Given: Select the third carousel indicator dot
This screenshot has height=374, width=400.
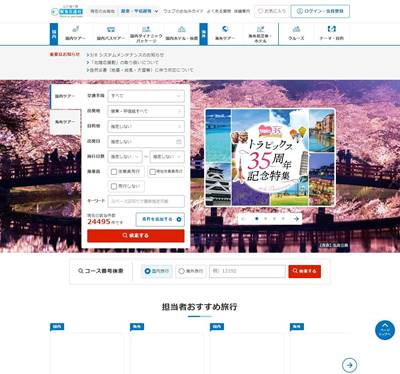Looking at the screenshot, I should pos(274,219).
